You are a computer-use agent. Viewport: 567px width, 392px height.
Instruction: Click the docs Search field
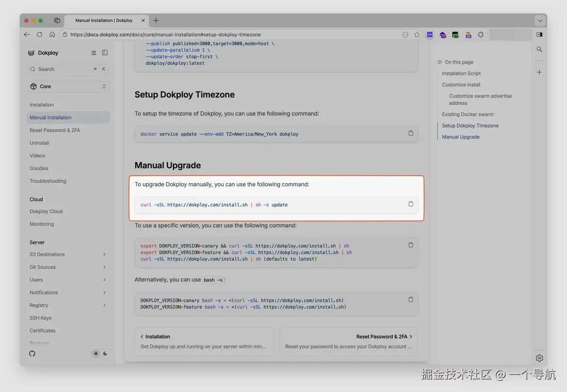[69, 69]
